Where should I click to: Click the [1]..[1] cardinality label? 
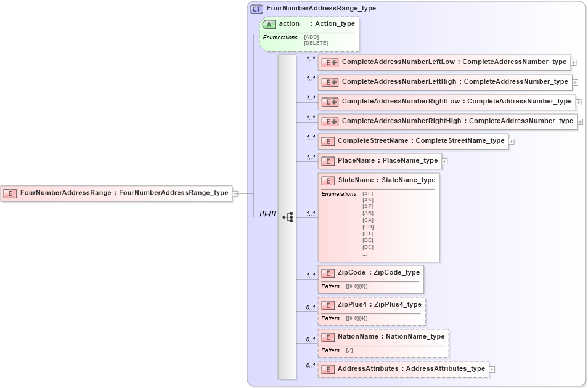(x=266, y=214)
